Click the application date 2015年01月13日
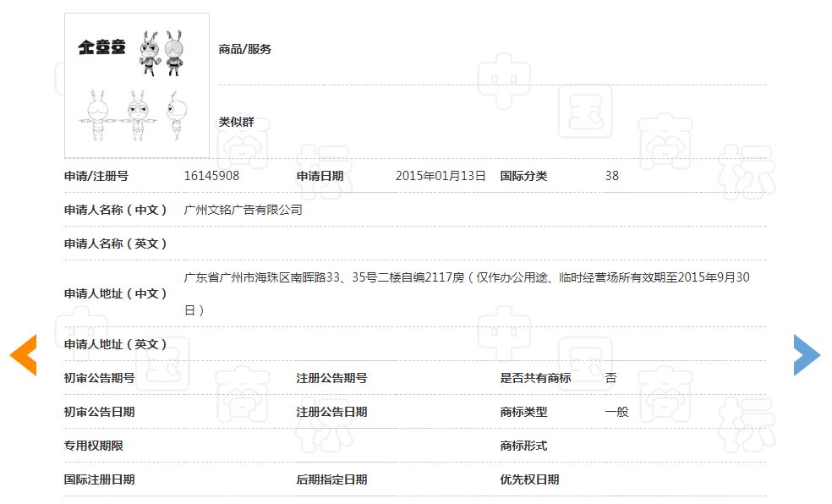The height and width of the screenshot is (504, 832). [x=442, y=176]
